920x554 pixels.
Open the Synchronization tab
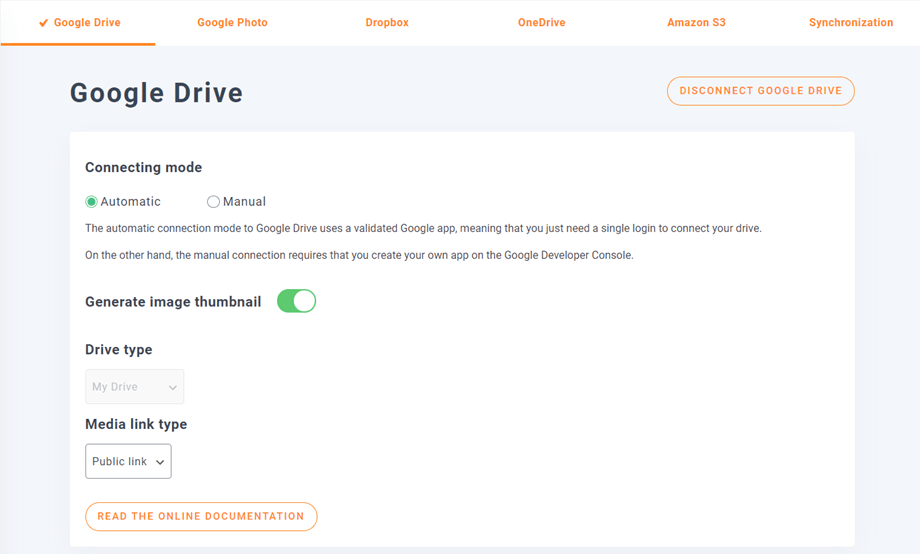[x=850, y=23]
